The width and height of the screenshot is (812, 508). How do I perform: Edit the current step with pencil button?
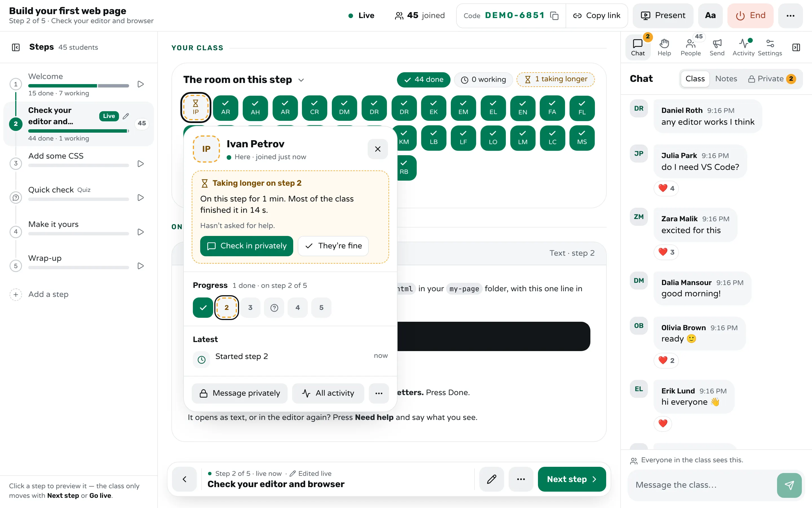coord(491,479)
